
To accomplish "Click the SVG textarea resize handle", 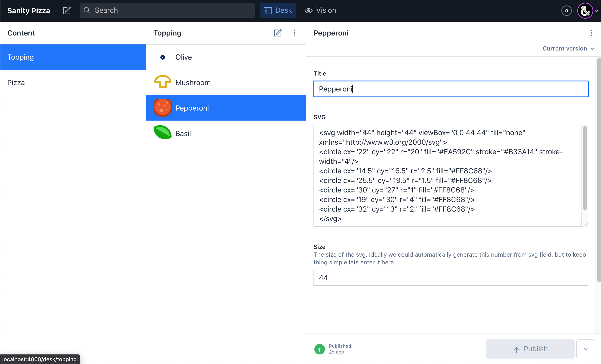I will coord(586,224).
